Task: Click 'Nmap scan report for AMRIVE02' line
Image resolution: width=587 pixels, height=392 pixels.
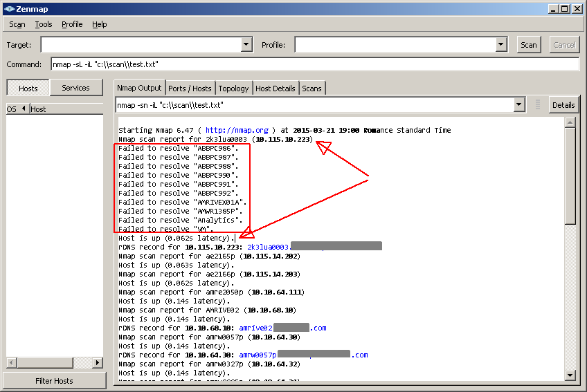Action: pos(207,310)
